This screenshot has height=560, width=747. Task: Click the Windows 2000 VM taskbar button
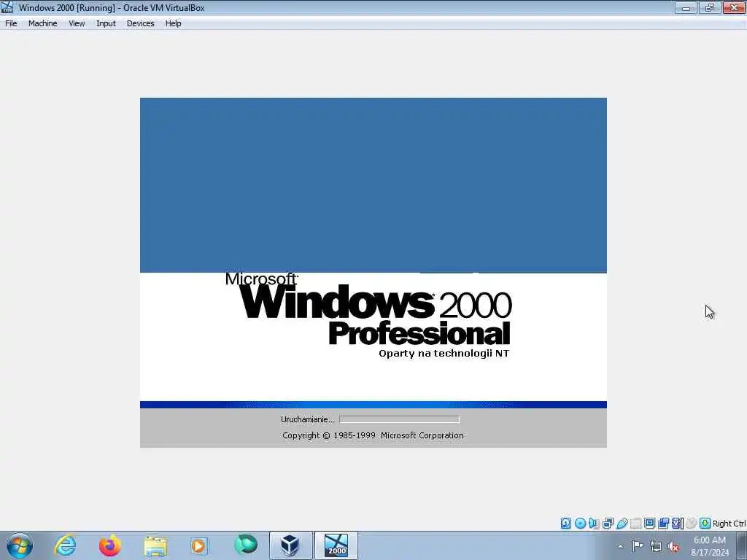[336, 545]
